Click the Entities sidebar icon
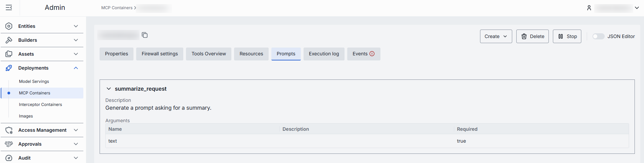Image resolution: width=644 pixels, height=163 pixels. click(x=9, y=26)
